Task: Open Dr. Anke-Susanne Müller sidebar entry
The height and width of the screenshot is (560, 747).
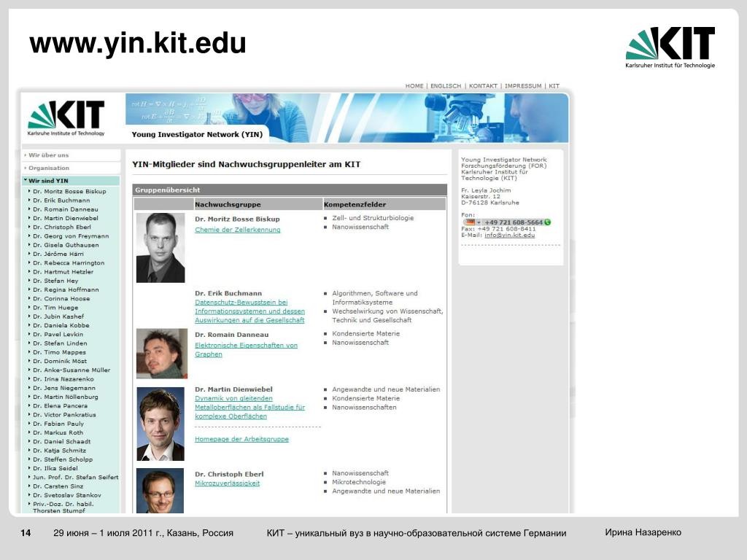Action: 71,370
